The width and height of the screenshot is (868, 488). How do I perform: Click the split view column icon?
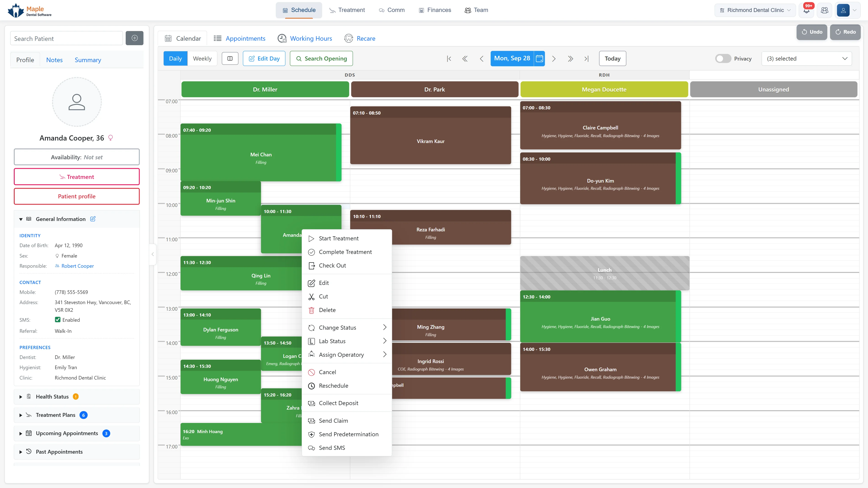230,58
